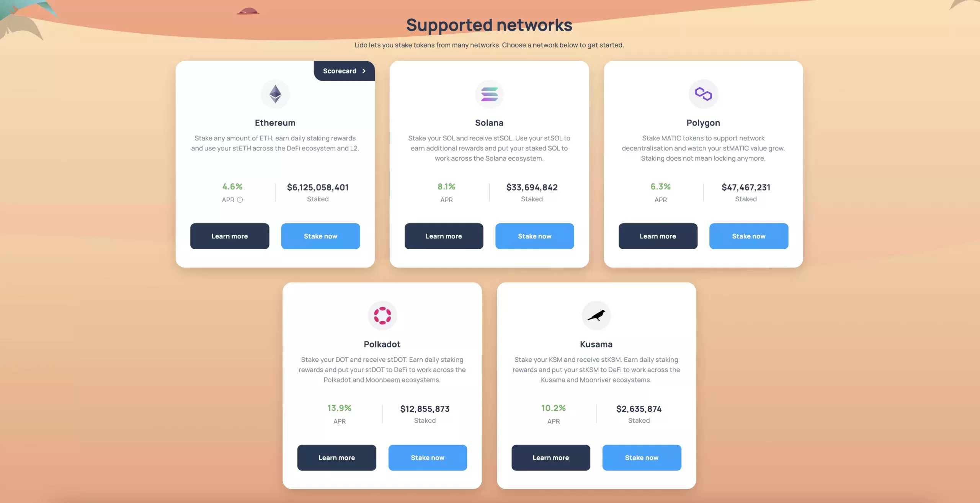The height and width of the screenshot is (503, 980).
Task: Click the Polygon logo icon
Action: coord(703,94)
